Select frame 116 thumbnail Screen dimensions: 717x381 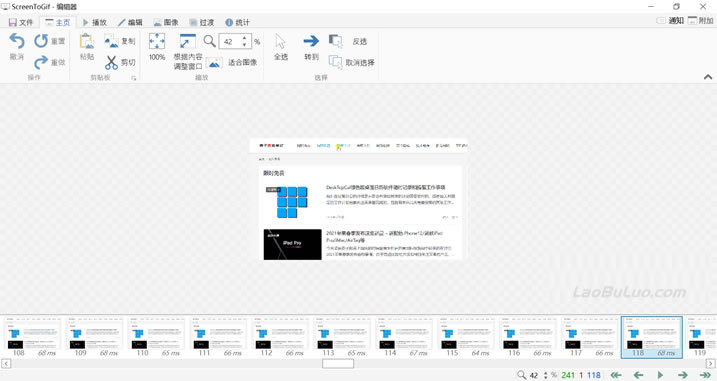pos(528,337)
